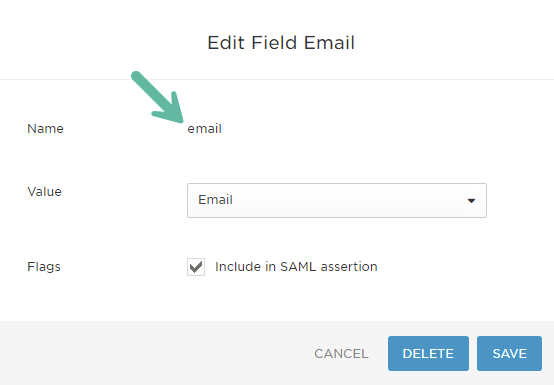Click the gray checkmark icon under Flags
Viewport: 554px width, 385px height.
click(196, 267)
